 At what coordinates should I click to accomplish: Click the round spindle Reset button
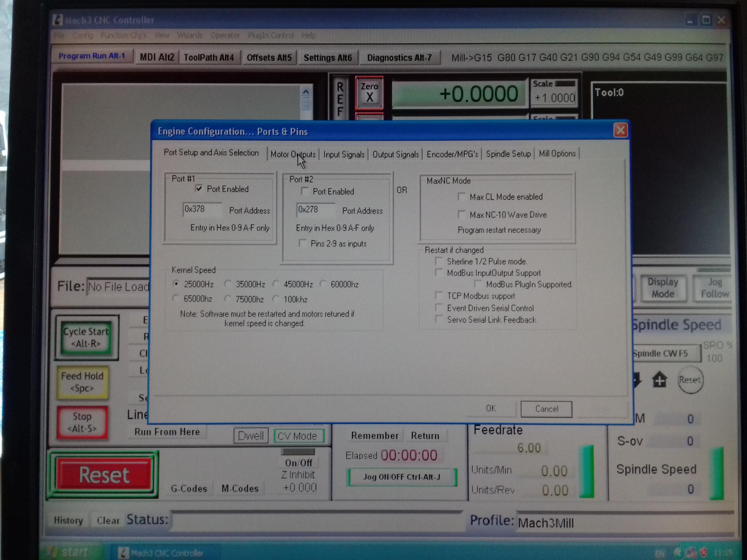[x=689, y=380]
